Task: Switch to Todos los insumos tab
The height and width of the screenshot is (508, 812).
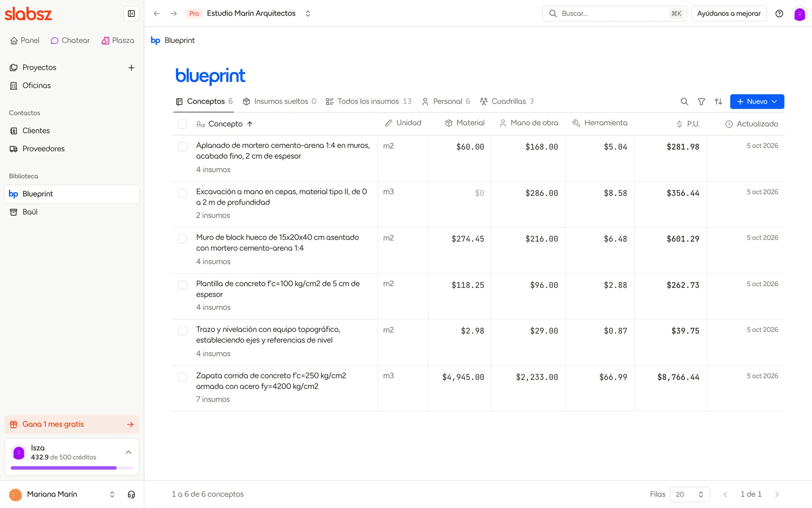Action: tap(368, 102)
